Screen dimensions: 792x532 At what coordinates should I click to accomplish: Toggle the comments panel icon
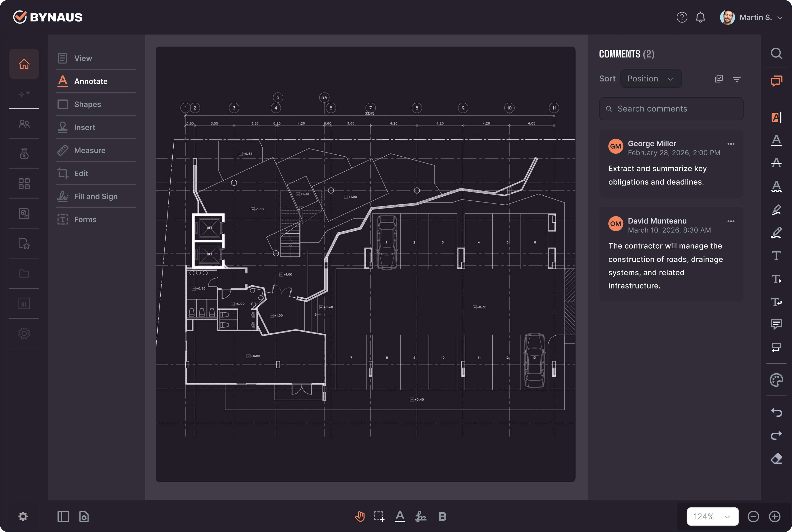click(776, 81)
